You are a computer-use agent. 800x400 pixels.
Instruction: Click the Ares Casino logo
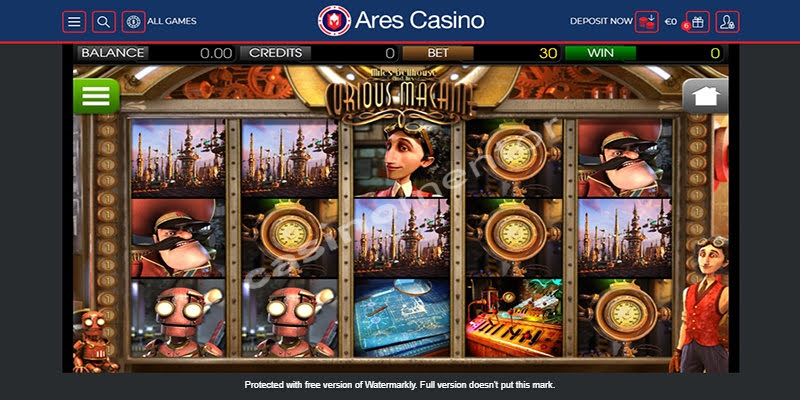click(x=401, y=21)
